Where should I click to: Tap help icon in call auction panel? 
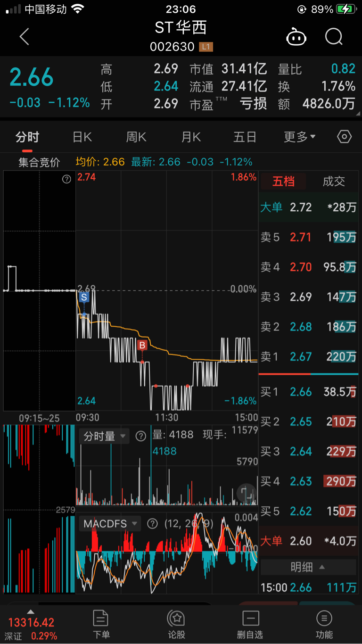point(66,179)
